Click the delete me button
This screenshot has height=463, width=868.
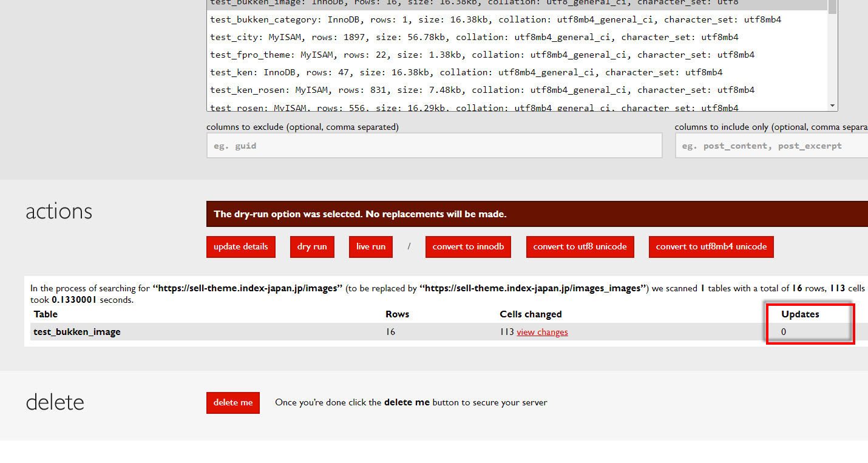(x=233, y=403)
